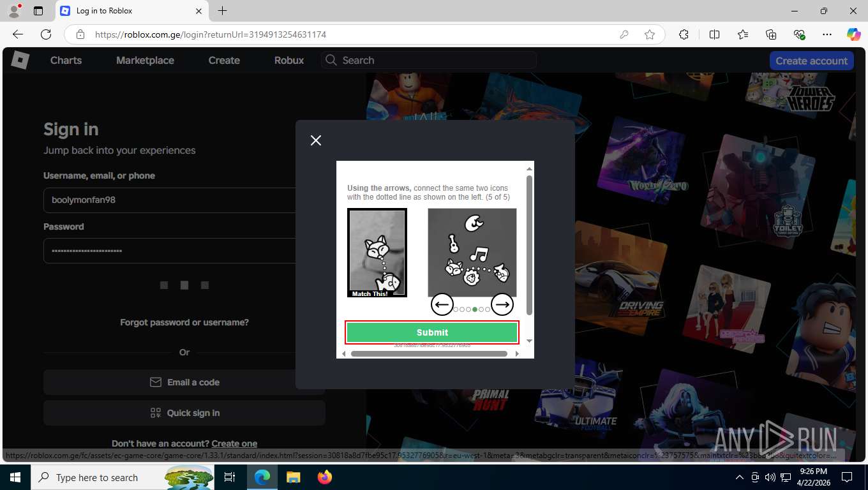Click the captcha horizontal scrollbar
868x490 pixels.
(x=429, y=353)
